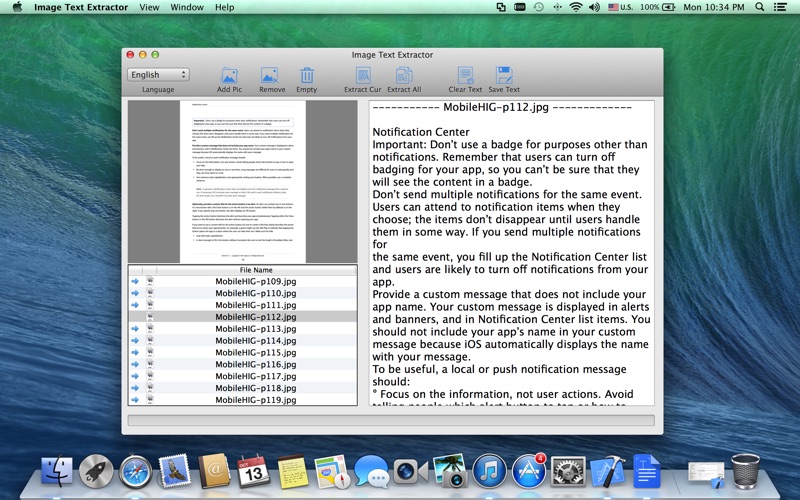Image resolution: width=800 pixels, height=500 pixels.
Task: Select file MobileHIG-p110.jpg
Action: tap(243, 293)
